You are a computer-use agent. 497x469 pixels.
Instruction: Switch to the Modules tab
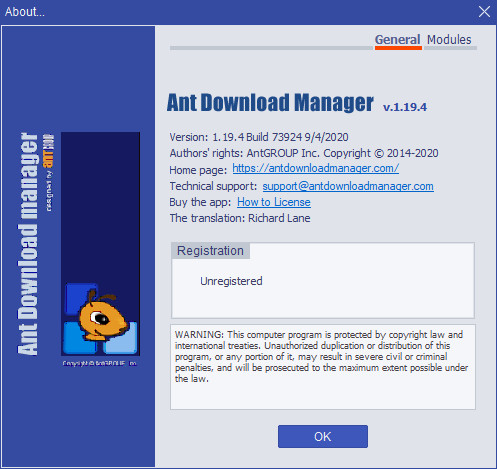point(449,40)
